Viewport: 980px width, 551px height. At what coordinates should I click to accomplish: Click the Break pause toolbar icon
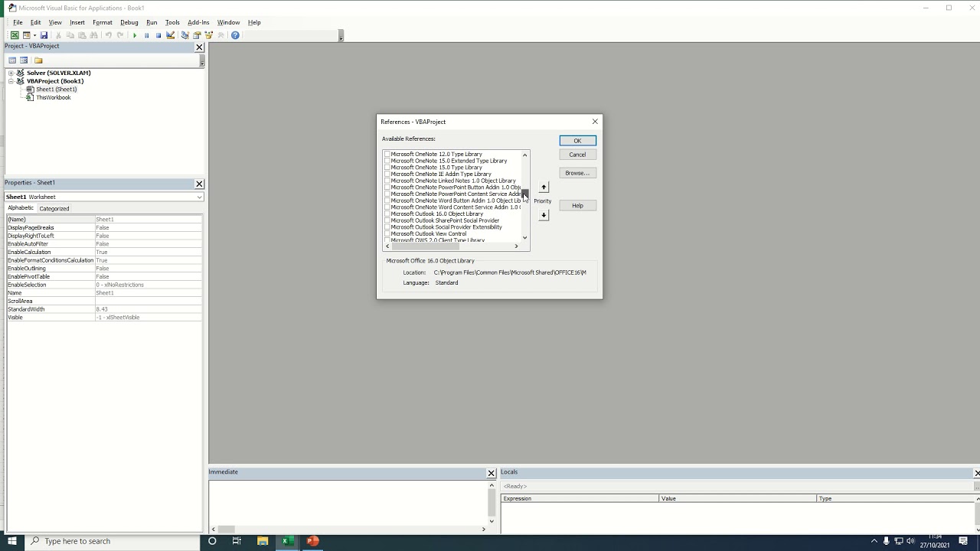click(x=146, y=35)
